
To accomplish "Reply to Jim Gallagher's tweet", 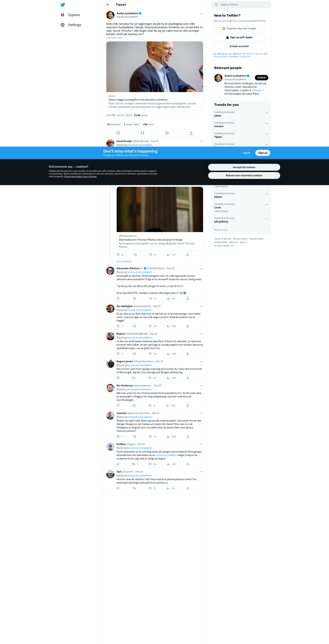I will [118, 326].
